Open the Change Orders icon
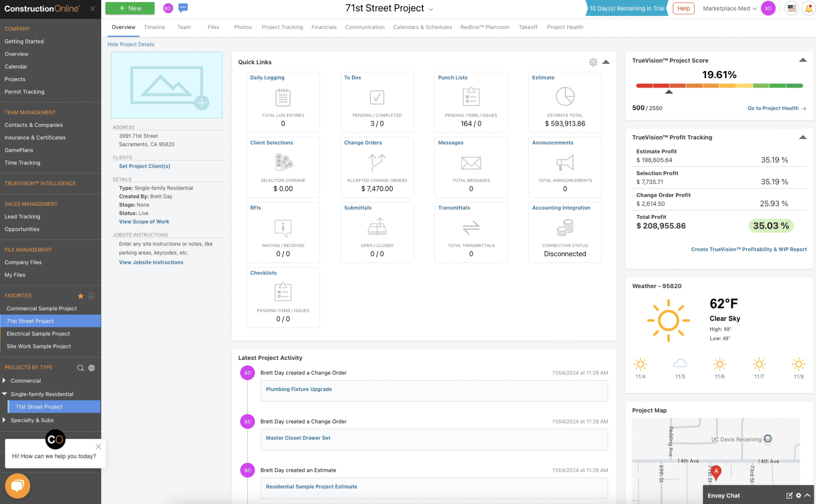 pyautogui.click(x=377, y=162)
